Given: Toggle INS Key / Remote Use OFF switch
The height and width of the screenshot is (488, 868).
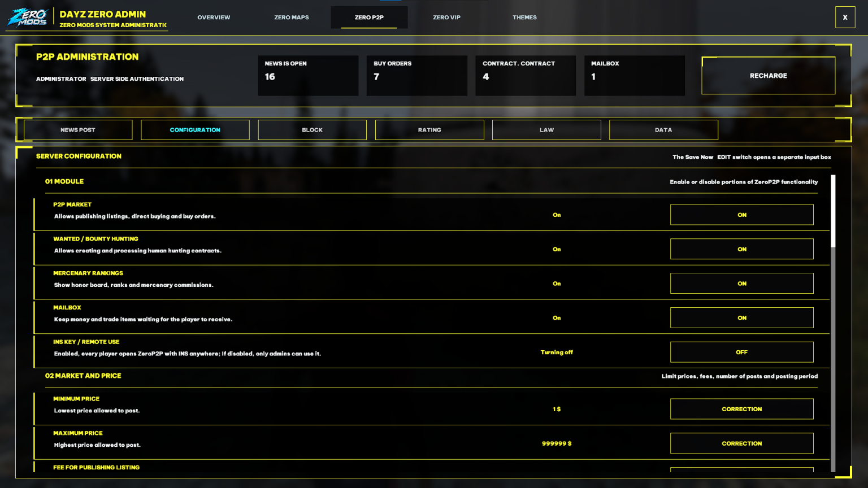Looking at the screenshot, I should click(741, 352).
